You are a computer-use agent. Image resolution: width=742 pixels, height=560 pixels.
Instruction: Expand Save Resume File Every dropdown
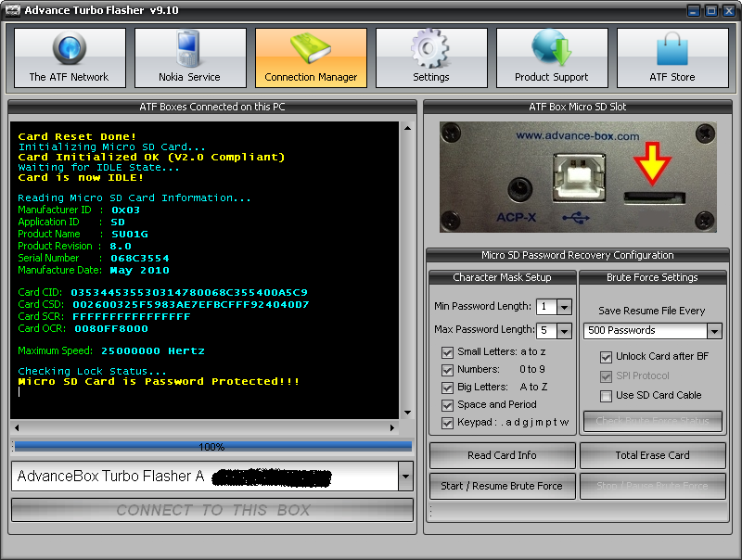pyautogui.click(x=714, y=331)
